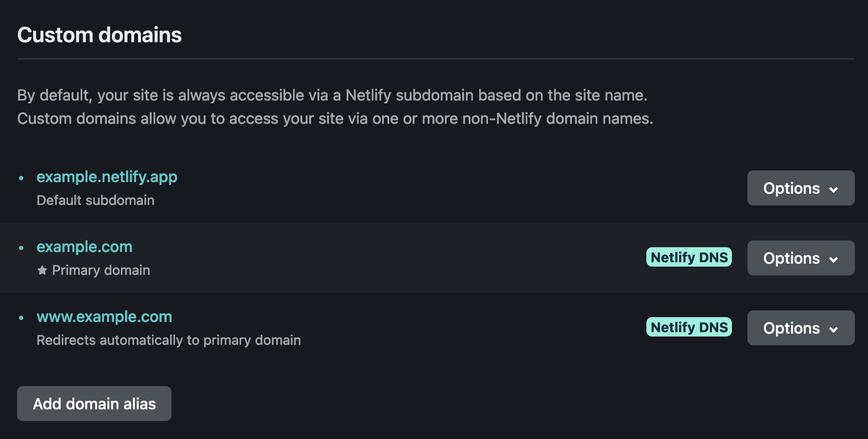Click the Redirects automatically to primary domain text
868x439 pixels.
point(169,340)
